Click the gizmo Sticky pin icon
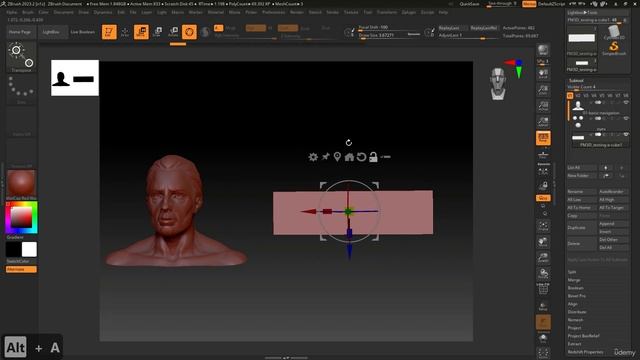 (x=325, y=157)
